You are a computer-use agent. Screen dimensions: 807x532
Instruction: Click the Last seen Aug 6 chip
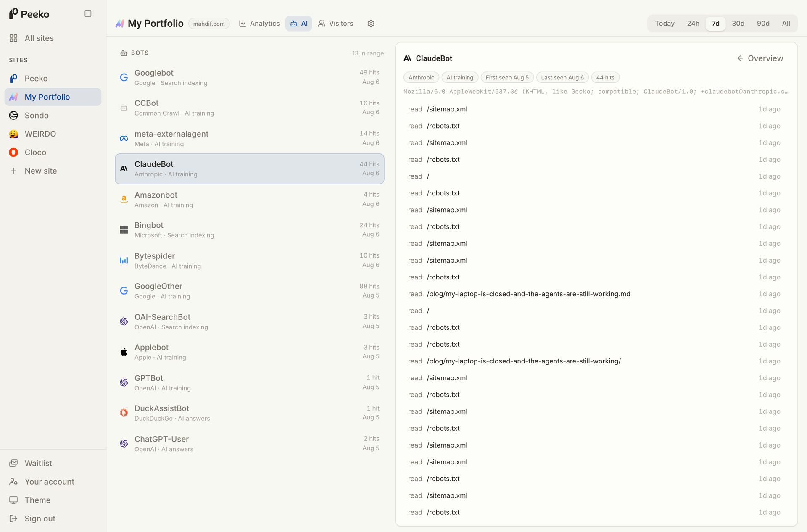point(562,77)
